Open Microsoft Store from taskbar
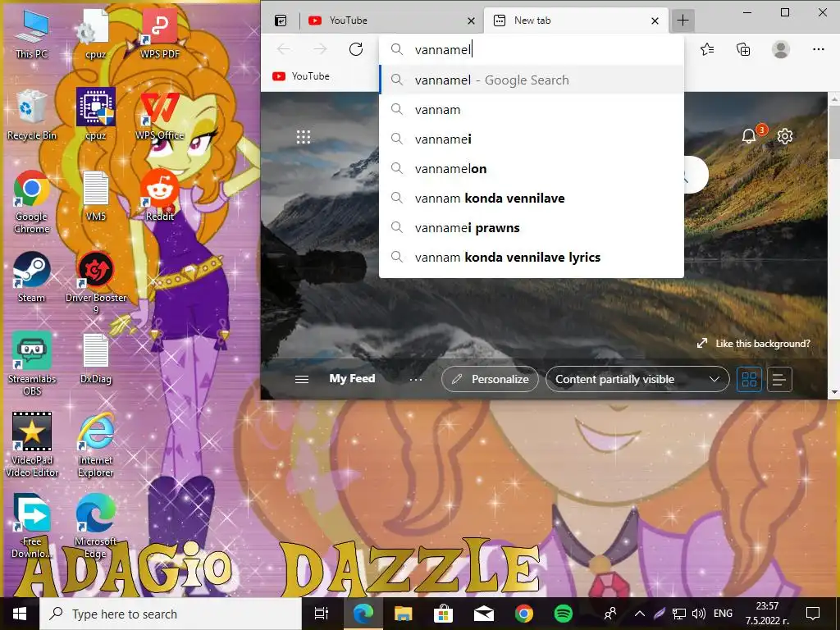 (444, 614)
